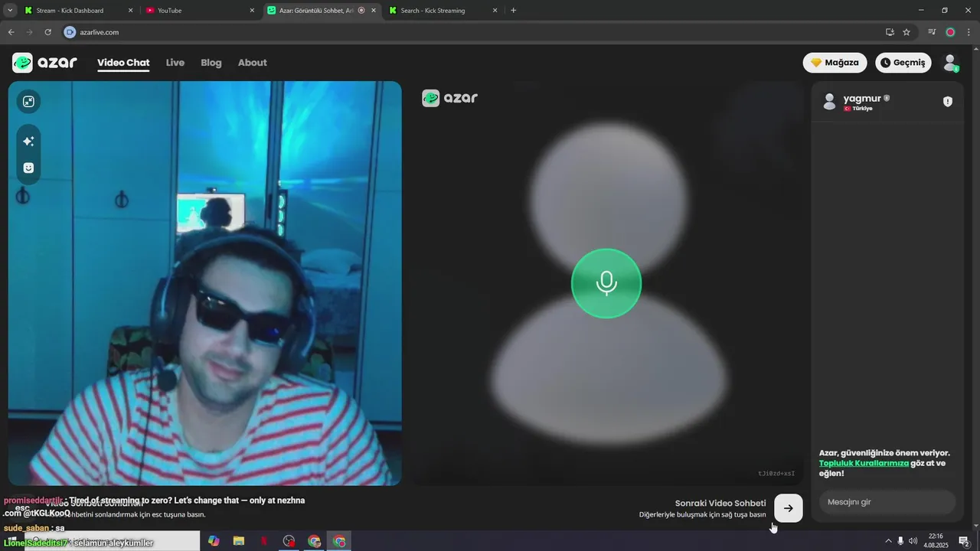Toggle the green microphone button
The image size is (980, 551).
pyautogui.click(x=606, y=283)
